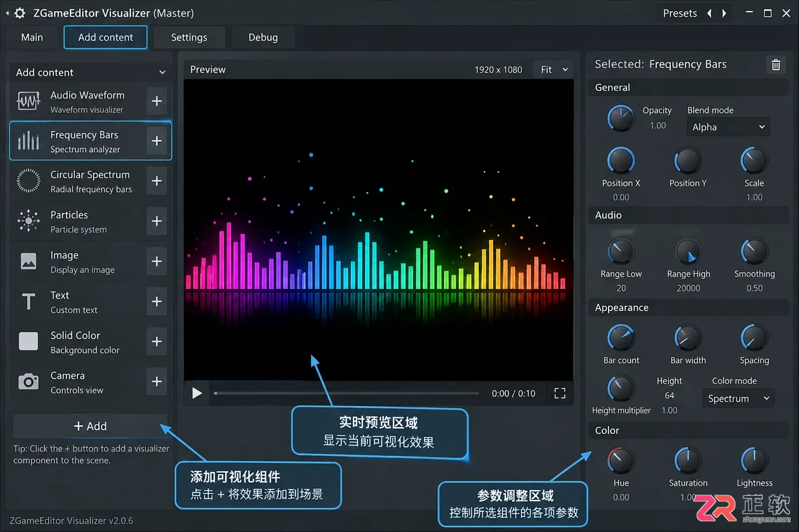799x532 pixels.
Task: Click the Scale knob
Action: click(x=754, y=161)
